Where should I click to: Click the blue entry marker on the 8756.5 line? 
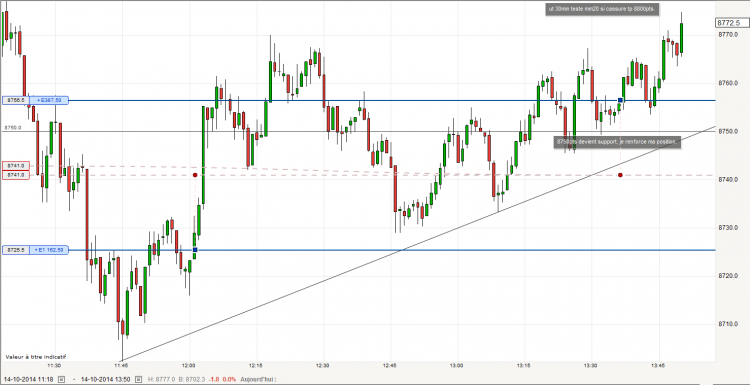click(620, 100)
